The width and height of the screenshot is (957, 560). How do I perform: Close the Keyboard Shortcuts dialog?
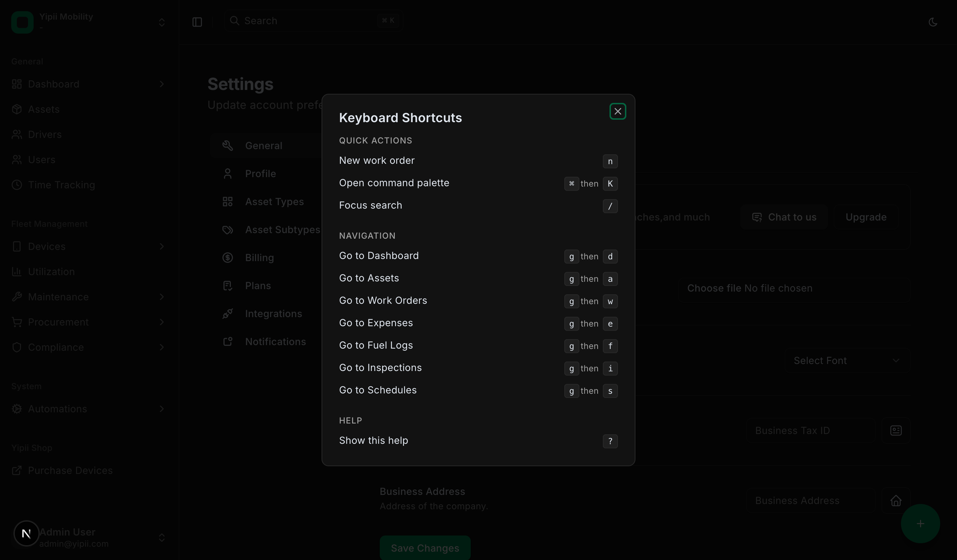(x=618, y=112)
